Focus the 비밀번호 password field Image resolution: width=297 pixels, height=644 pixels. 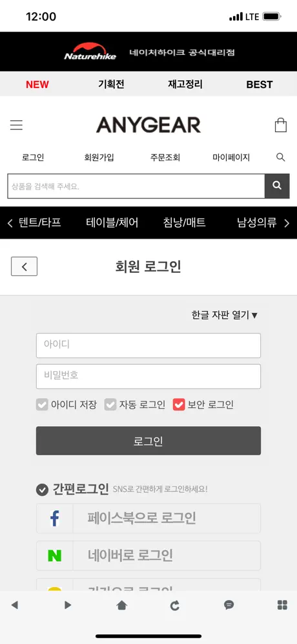pyautogui.click(x=148, y=376)
